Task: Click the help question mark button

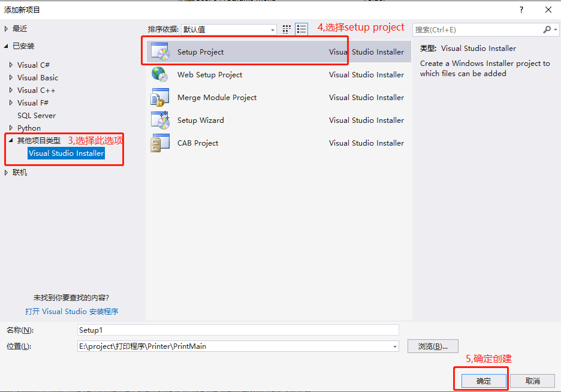Action: click(521, 10)
